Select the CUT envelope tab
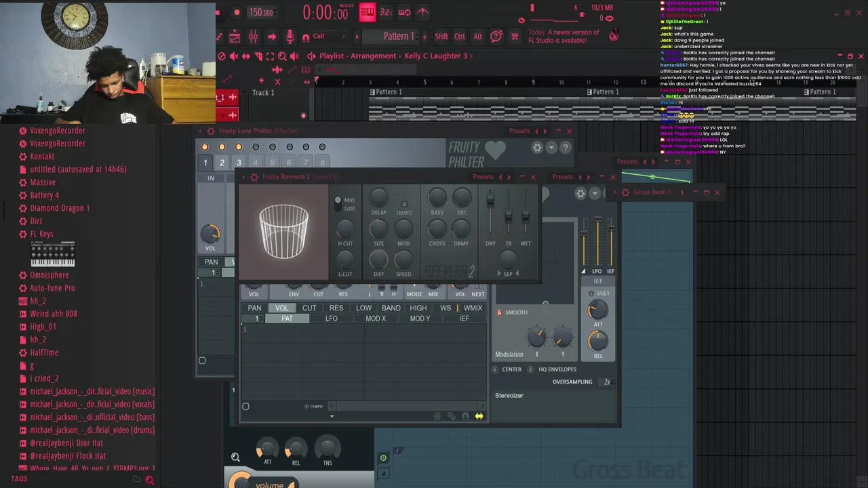Image resolution: width=868 pixels, height=488 pixels. click(x=309, y=308)
